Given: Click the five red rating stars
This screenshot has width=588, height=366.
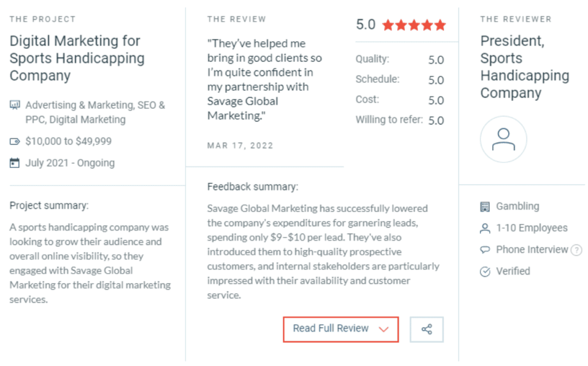Looking at the screenshot, I should click(x=414, y=25).
